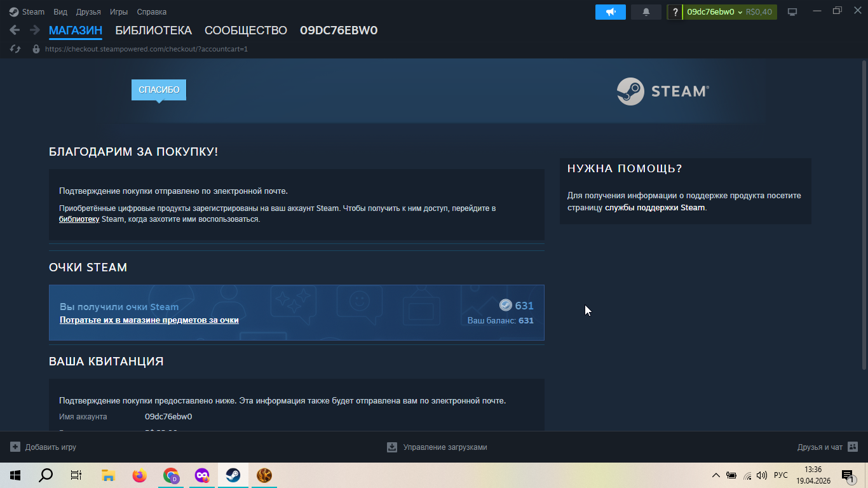The image size is (868, 488).
Task: Show hidden tray icons chevron
Action: coord(716,475)
